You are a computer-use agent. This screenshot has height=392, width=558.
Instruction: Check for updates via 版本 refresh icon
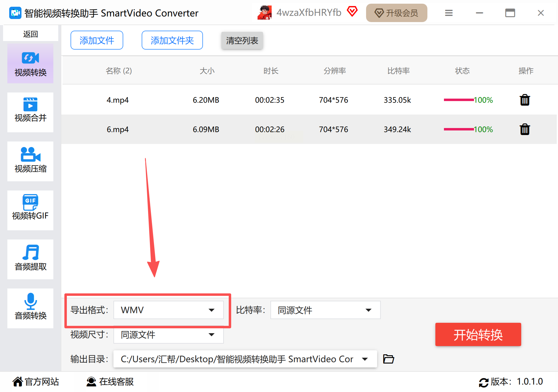click(x=484, y=382)
